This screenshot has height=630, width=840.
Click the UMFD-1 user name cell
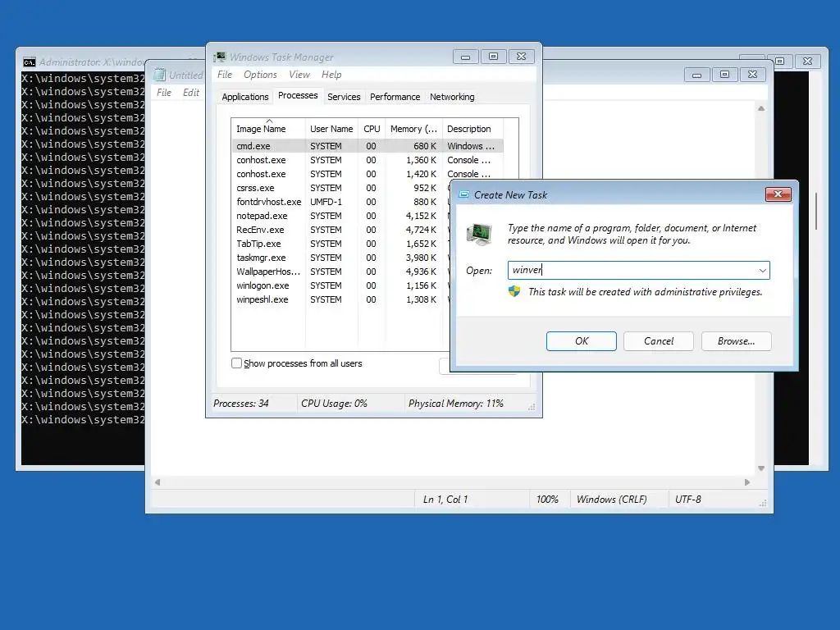(x=326, y=202)
